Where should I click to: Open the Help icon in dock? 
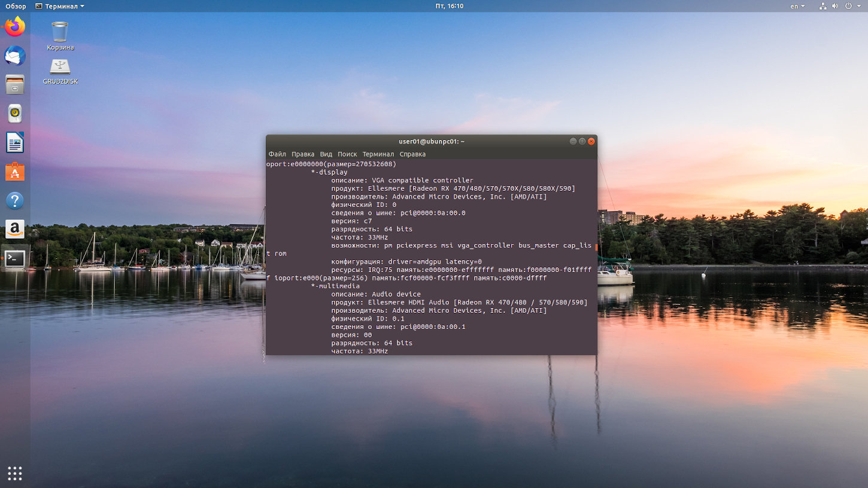[15, 200]
